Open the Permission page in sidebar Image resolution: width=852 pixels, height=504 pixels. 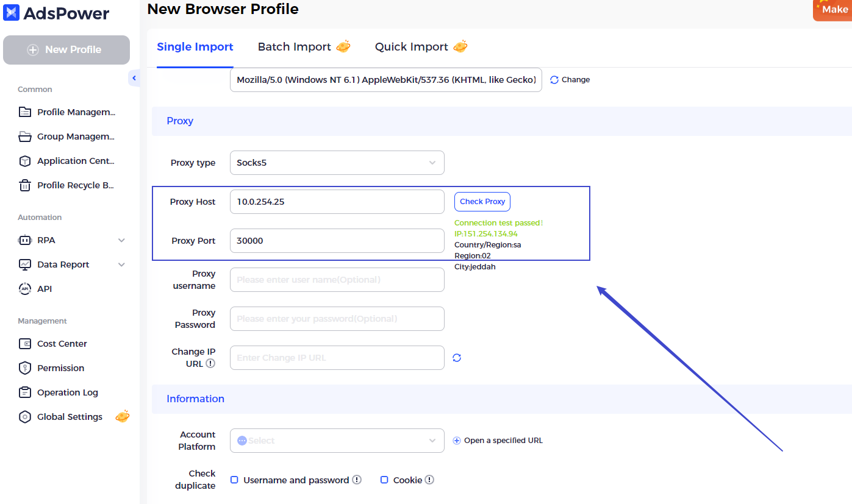pos(60,368)
